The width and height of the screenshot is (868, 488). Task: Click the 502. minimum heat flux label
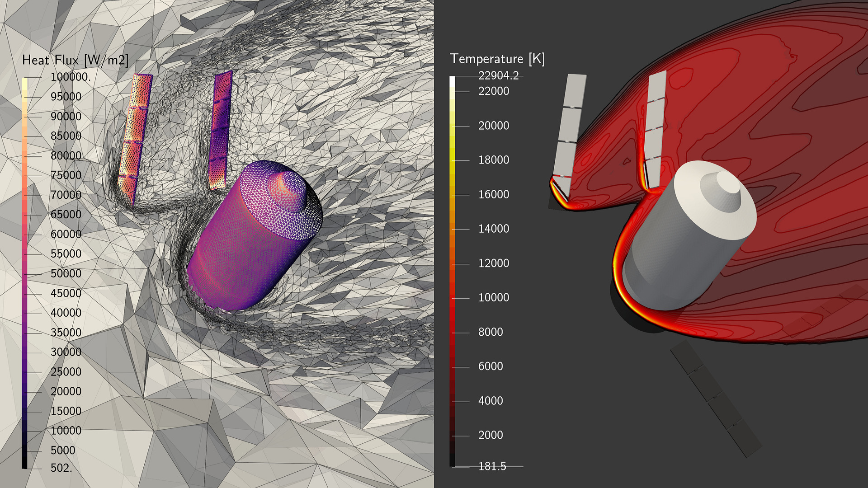click(x=61, y=468)
